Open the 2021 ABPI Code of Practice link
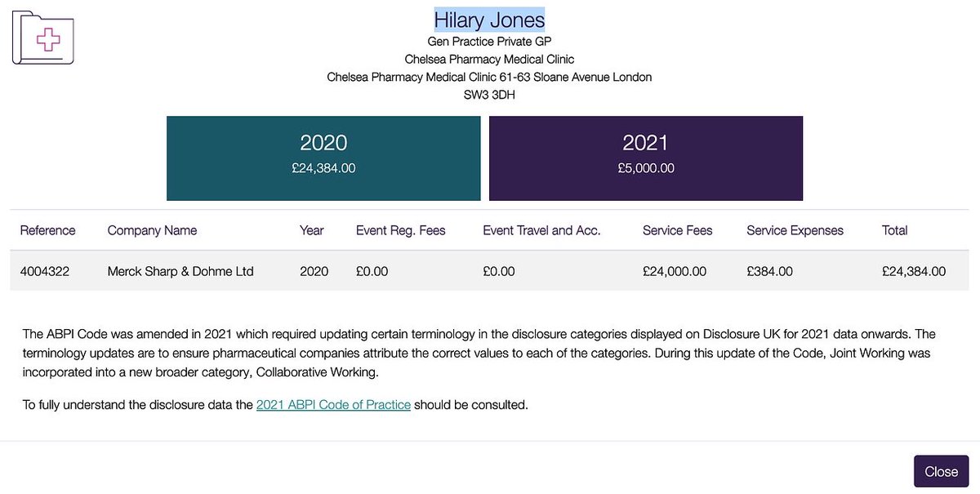980x494 pixels. [333, 404]
